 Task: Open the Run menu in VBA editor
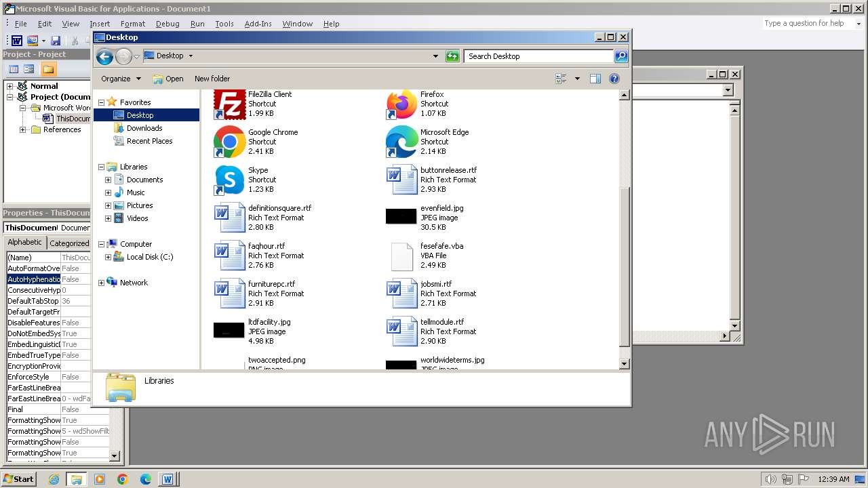(x=197, y=24)
